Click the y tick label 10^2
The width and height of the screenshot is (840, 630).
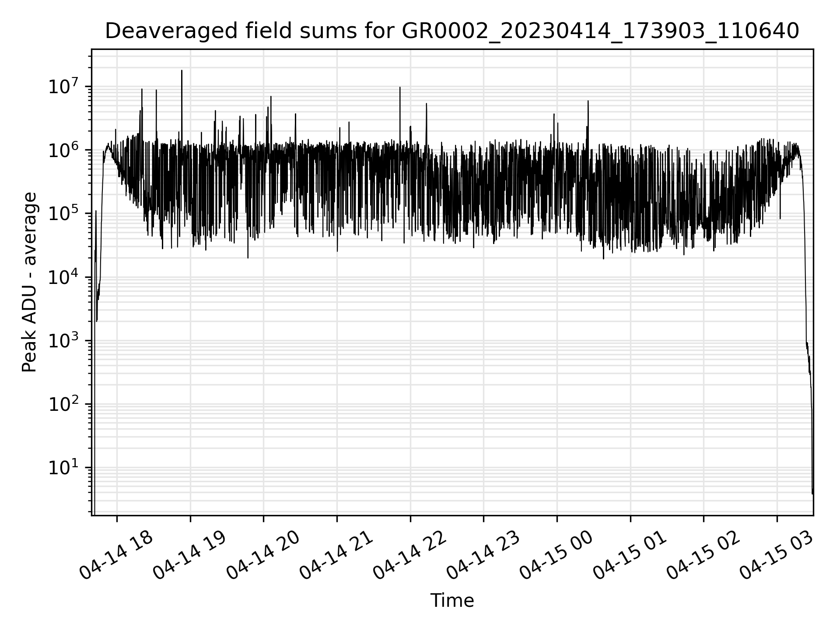(63, 404)
